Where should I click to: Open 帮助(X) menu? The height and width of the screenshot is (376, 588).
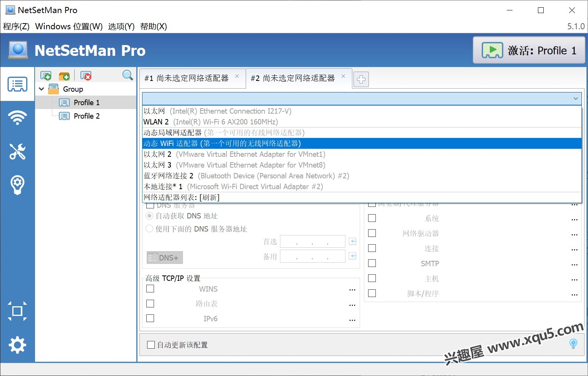(x=153, y=26)
